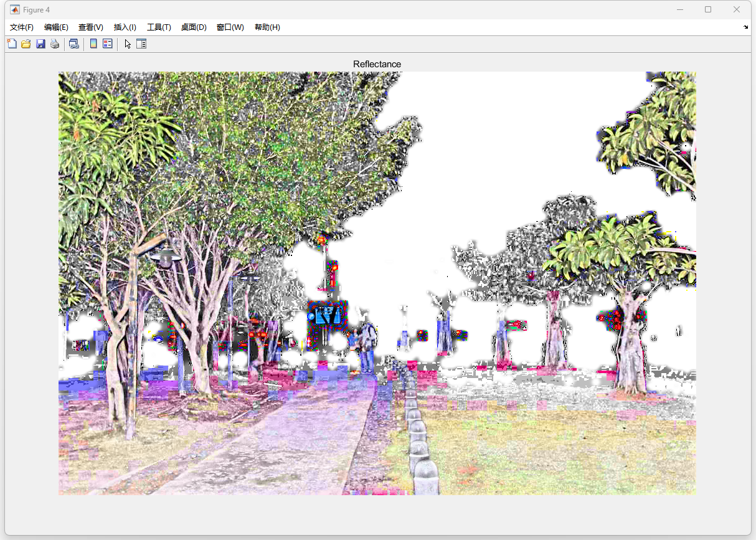Open the 编辑(E) menu
The image size is (756, 540).
56,27
